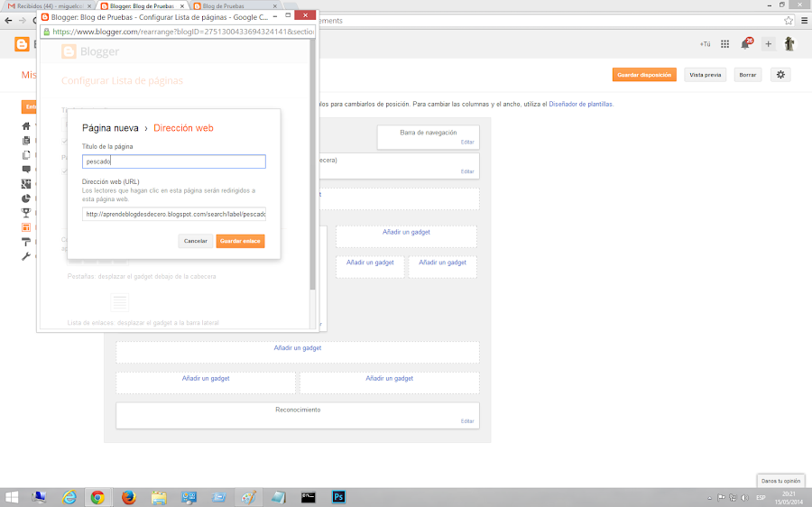Click Guardar enlace button
812x507 pixels.
click(240, 241)
